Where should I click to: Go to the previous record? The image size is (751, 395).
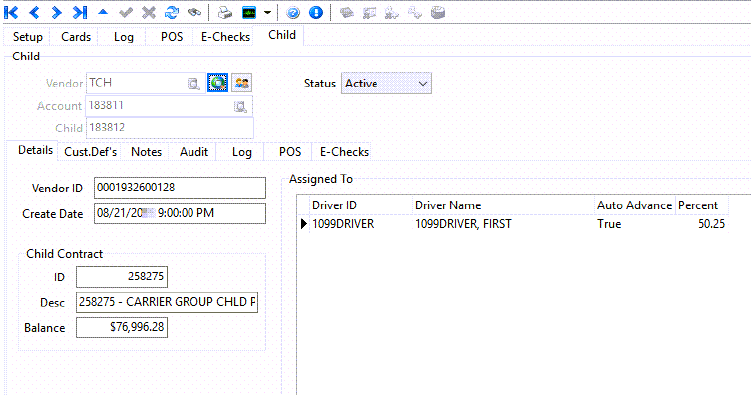34,13
